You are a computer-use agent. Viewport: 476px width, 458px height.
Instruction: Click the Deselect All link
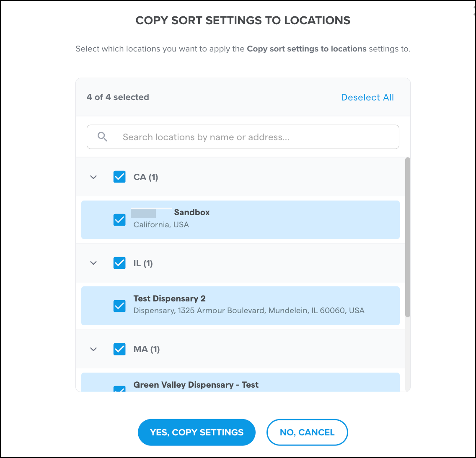pos(367,98)
